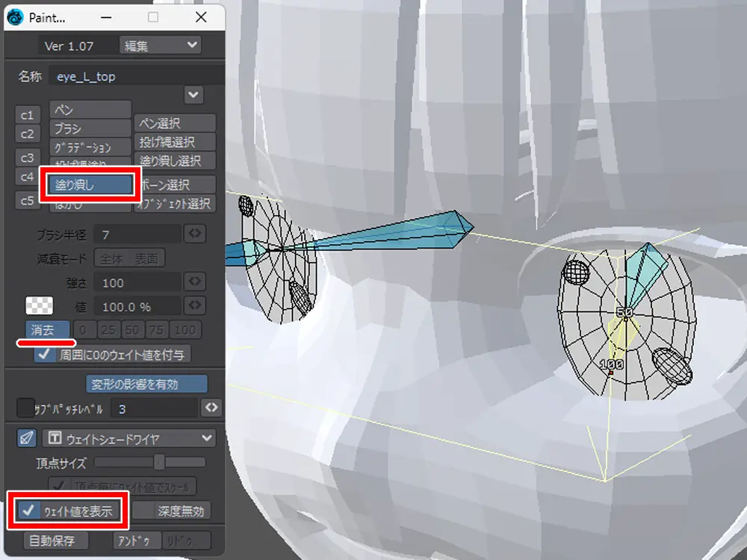The image size is (747, 560).
Task: Click the checkered weight color swatch
Action: tap(37, 305)
